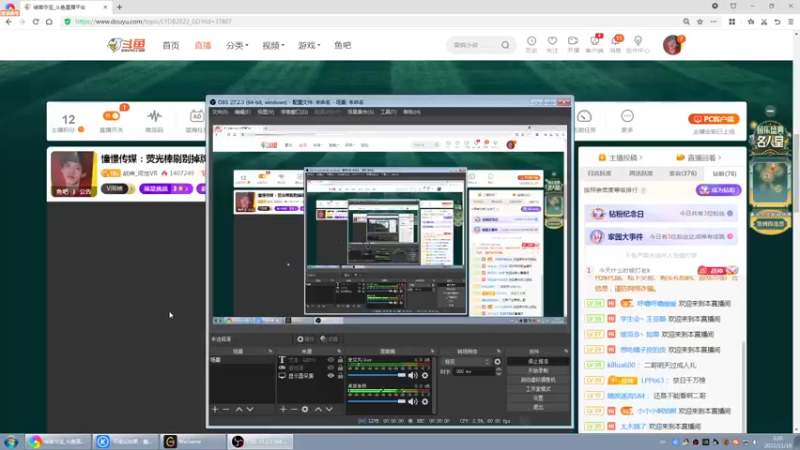
Task: Move source up in sources toolbar
Action: 318,409
